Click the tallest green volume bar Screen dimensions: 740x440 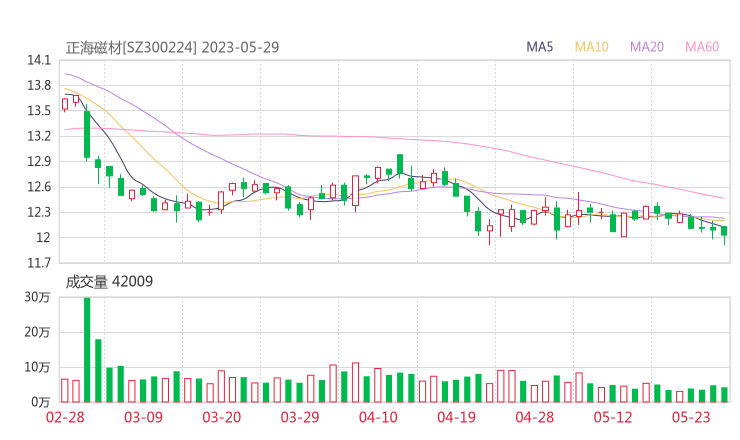[x=87, y=350]
